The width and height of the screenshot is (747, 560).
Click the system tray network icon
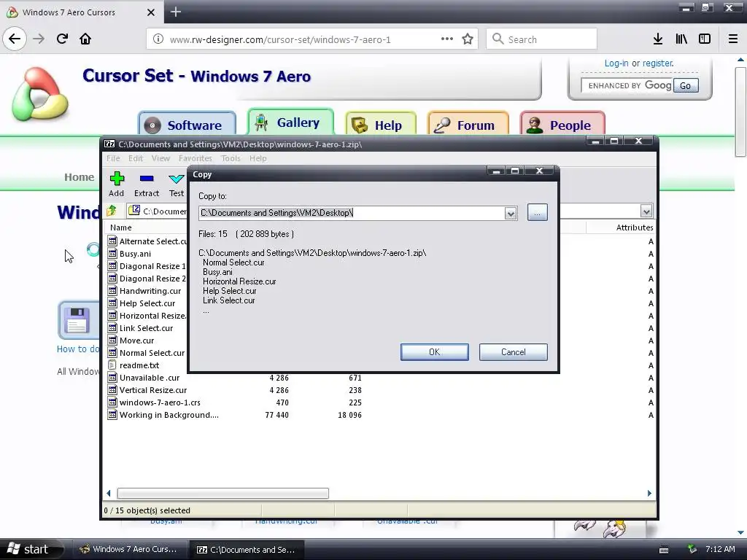point(692,549)
